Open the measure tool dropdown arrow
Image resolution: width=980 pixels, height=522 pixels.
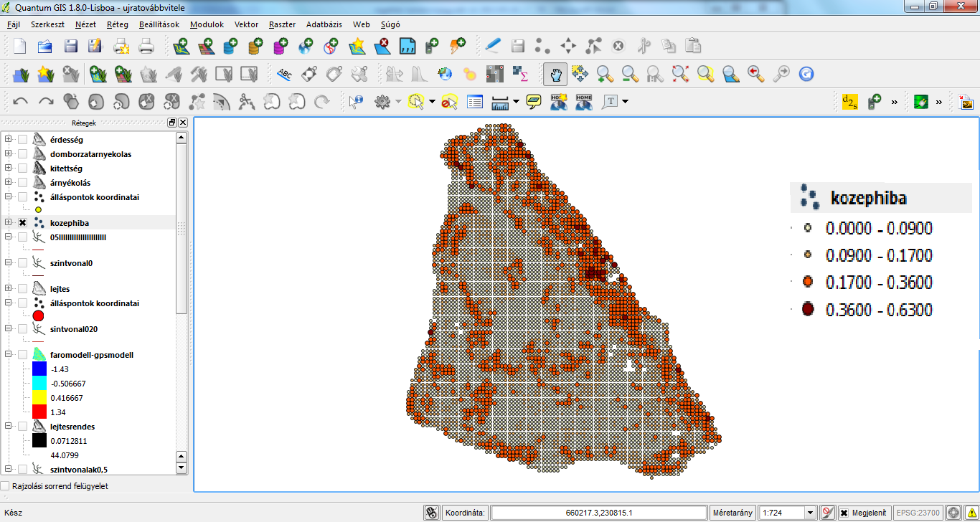click(x=517, y=102)
